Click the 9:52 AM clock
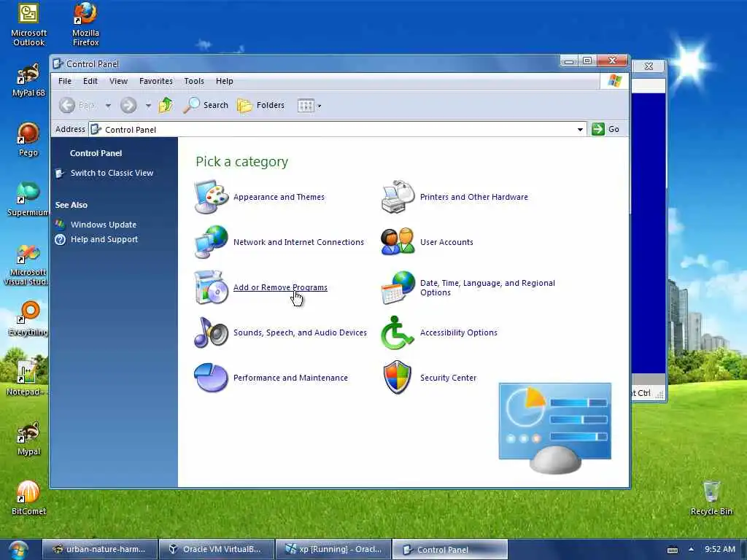747x560 pixels. [720, 549]
